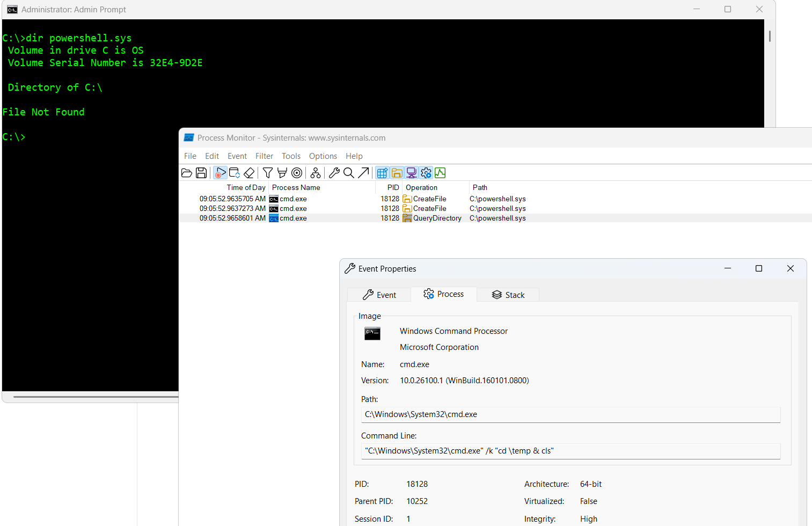
Task: Click the Path column header
Action: pos(480,187)
